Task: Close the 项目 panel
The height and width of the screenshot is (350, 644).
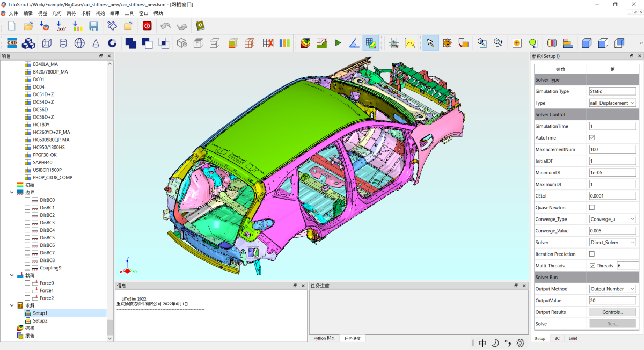Action: point(109,56)
